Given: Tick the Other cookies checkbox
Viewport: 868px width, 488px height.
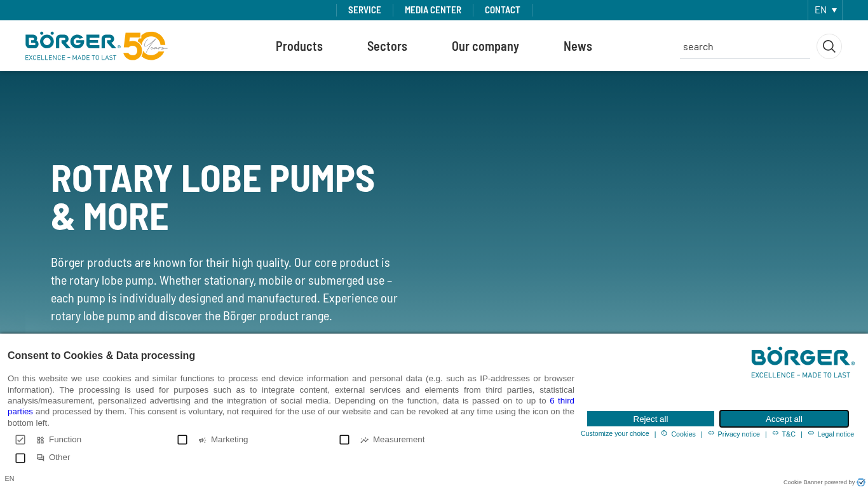Looking at the screenshot, I should (20, 457).
